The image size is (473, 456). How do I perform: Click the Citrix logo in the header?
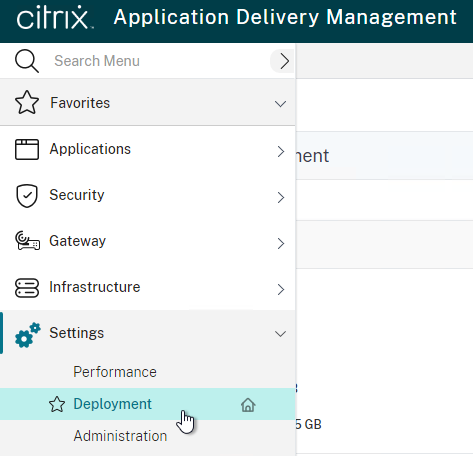point(55,17)
